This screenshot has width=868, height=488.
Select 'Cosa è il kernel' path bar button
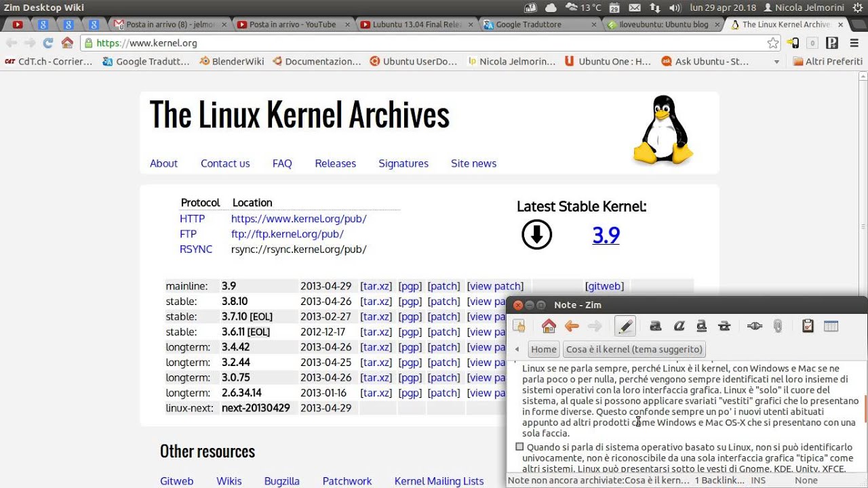tap(635, 350)
